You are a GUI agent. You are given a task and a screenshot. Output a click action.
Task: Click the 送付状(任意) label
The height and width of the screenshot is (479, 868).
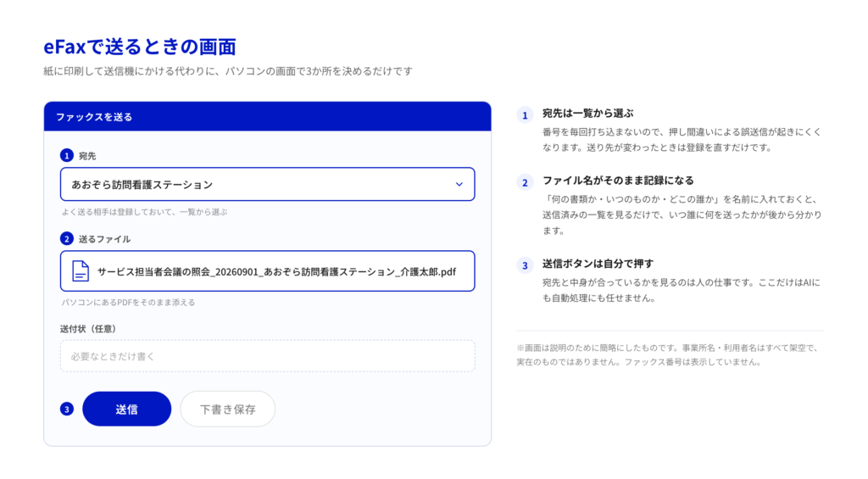click(88, 329)
